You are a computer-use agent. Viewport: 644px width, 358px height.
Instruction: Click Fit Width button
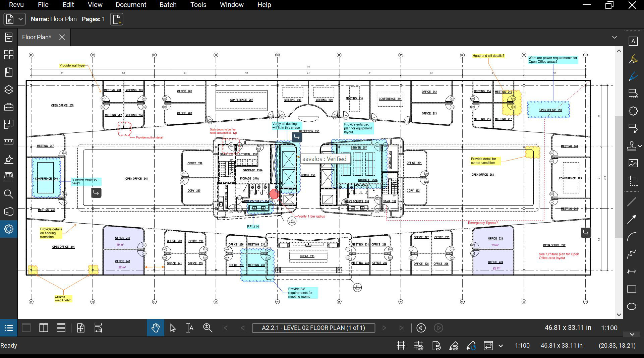pyautogui.click(x=98, y=328)
